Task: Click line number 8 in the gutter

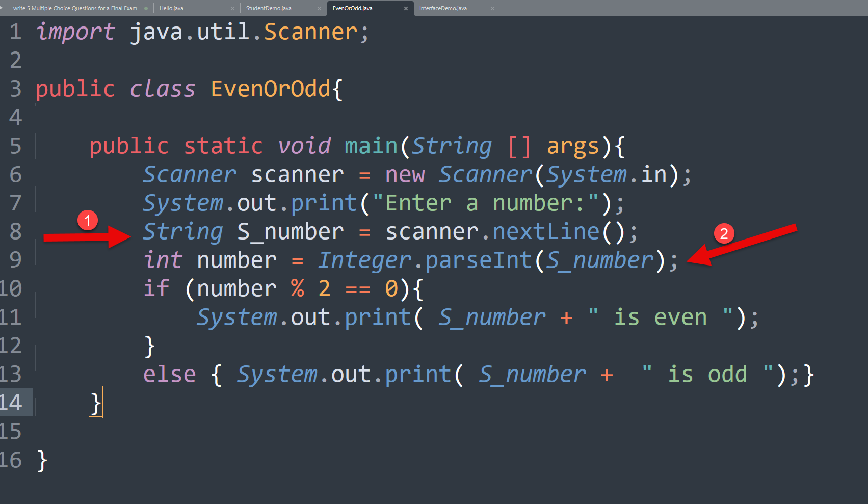Action: pos(16,231)
